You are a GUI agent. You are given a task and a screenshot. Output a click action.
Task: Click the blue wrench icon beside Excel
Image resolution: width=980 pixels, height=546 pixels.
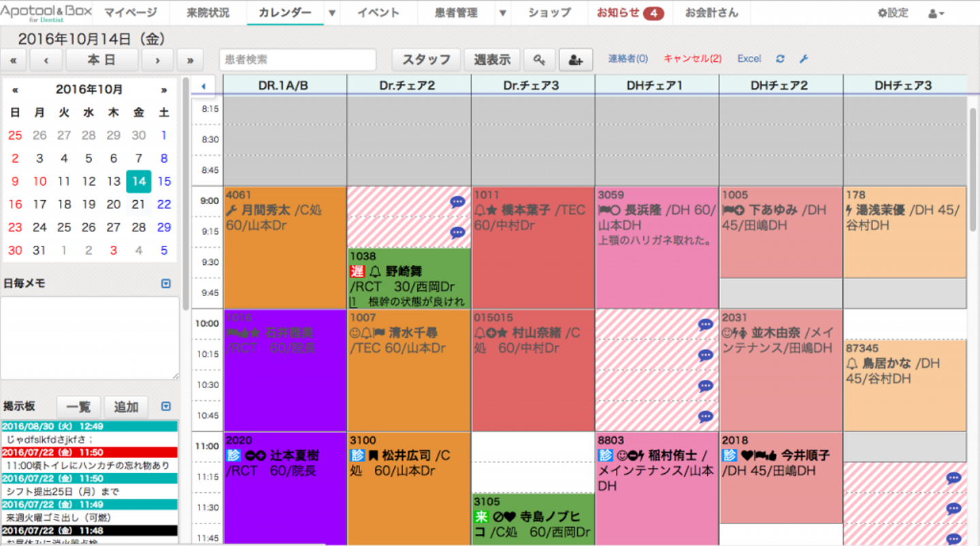(803, 59)
